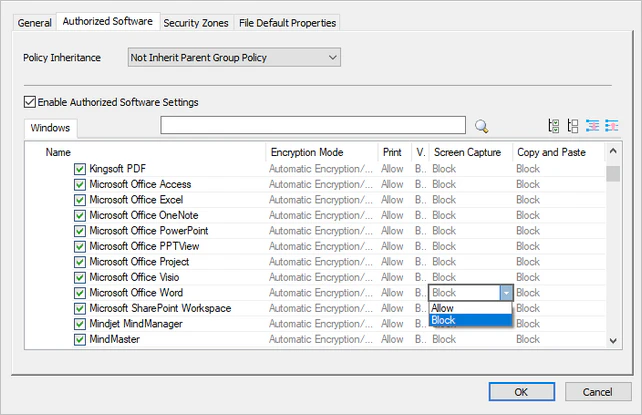This screenshot has height=415, width=642.
Task: Uncheck Mindjet MindManager checkbox
Action: point(80,325)
